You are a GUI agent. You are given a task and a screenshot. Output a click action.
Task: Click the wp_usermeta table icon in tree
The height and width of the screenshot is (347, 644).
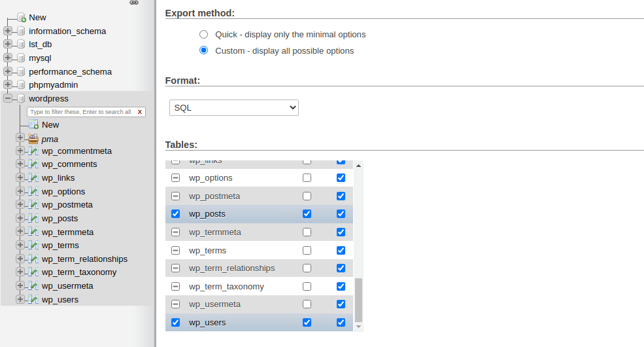point(34,285)
